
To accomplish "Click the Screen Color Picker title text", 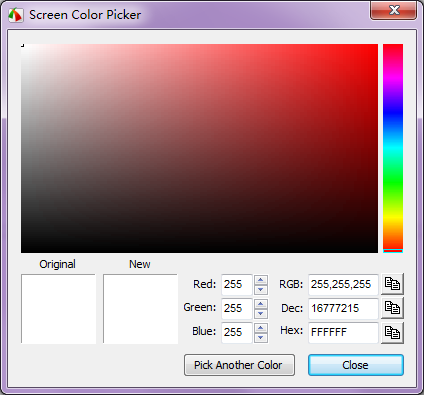I will click(85, 15).
